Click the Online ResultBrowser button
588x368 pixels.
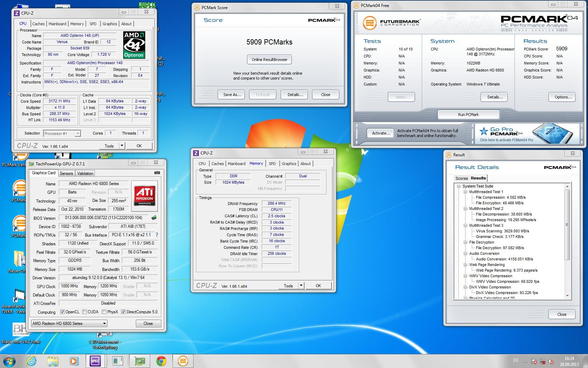tap(269, 60)
